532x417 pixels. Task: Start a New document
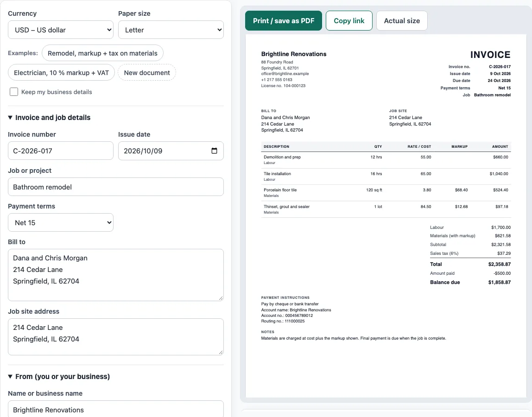[147, 73]
